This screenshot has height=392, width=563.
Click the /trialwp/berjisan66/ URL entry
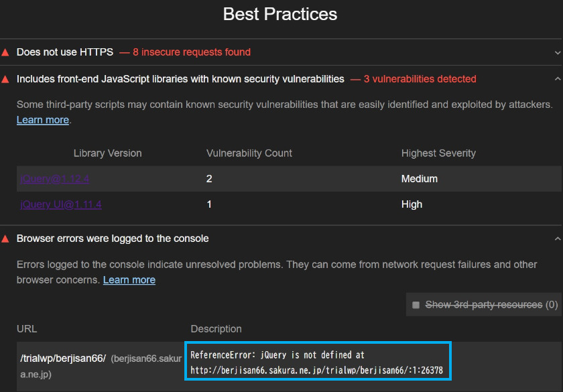[x=63, y=358]
